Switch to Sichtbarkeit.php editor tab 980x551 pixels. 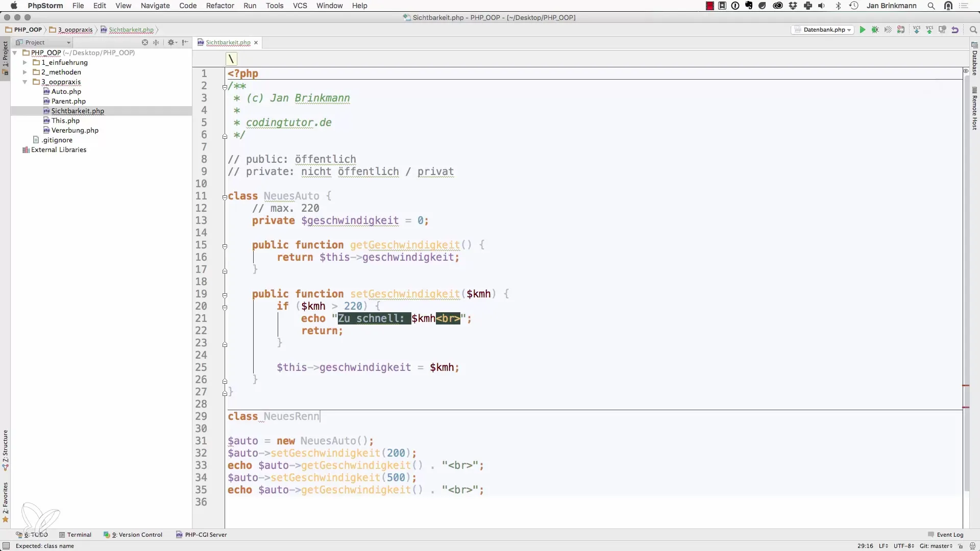[x=228, y=42]
